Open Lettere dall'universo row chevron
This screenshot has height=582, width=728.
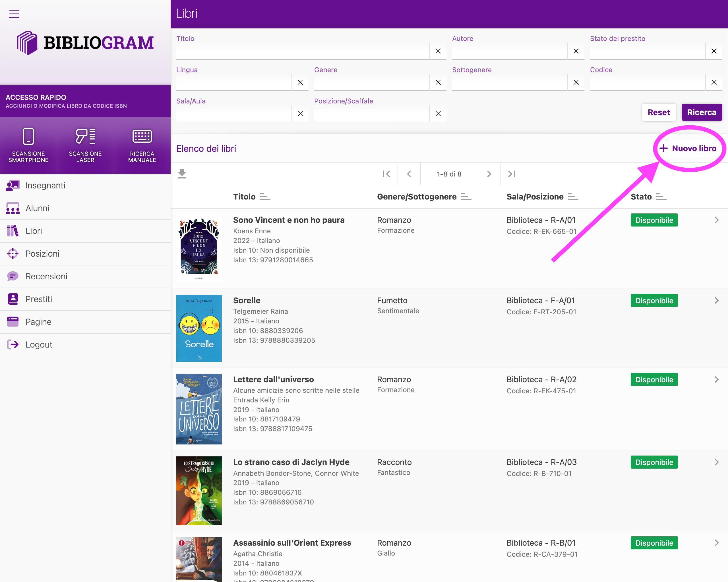pyautogui.click(x=717, y=380)
